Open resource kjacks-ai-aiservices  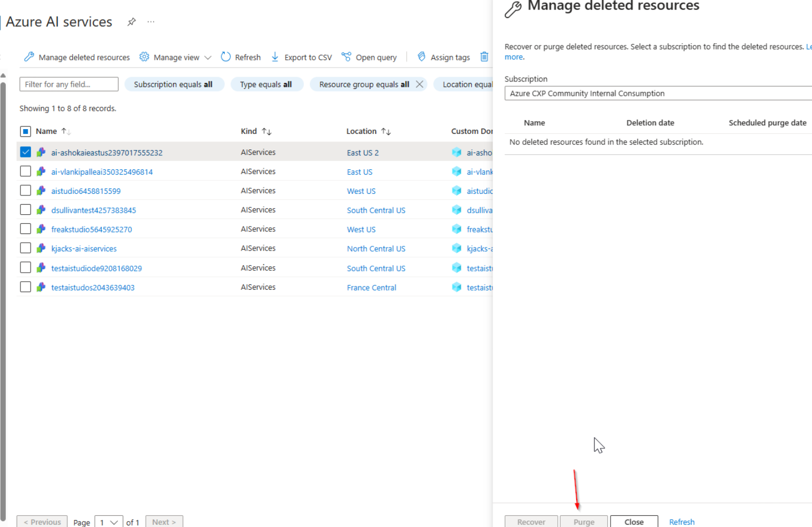84,249
